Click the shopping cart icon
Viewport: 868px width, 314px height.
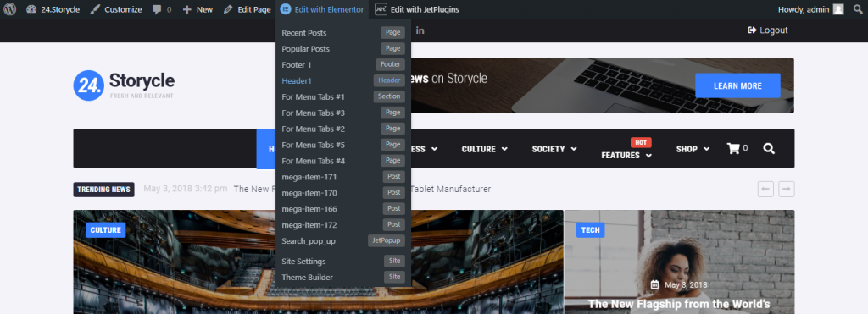point(733,148)
